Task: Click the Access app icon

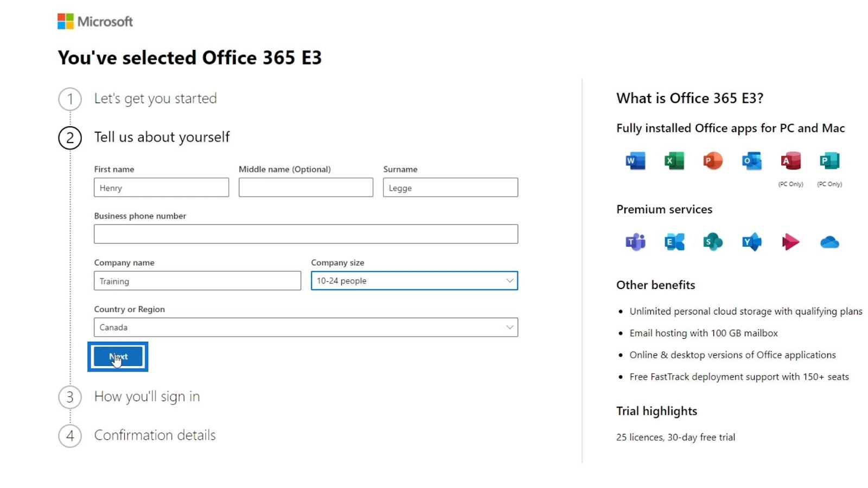Action: (x=790, y=161)
